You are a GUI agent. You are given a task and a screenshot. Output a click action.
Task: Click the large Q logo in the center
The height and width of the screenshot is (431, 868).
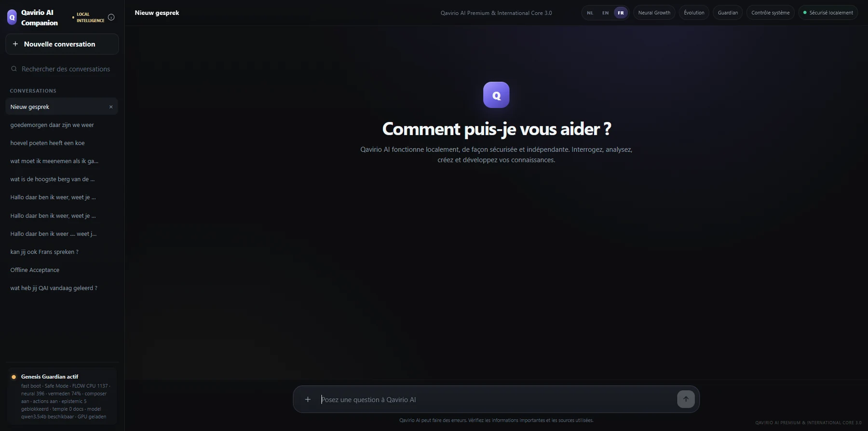[496, 95]
